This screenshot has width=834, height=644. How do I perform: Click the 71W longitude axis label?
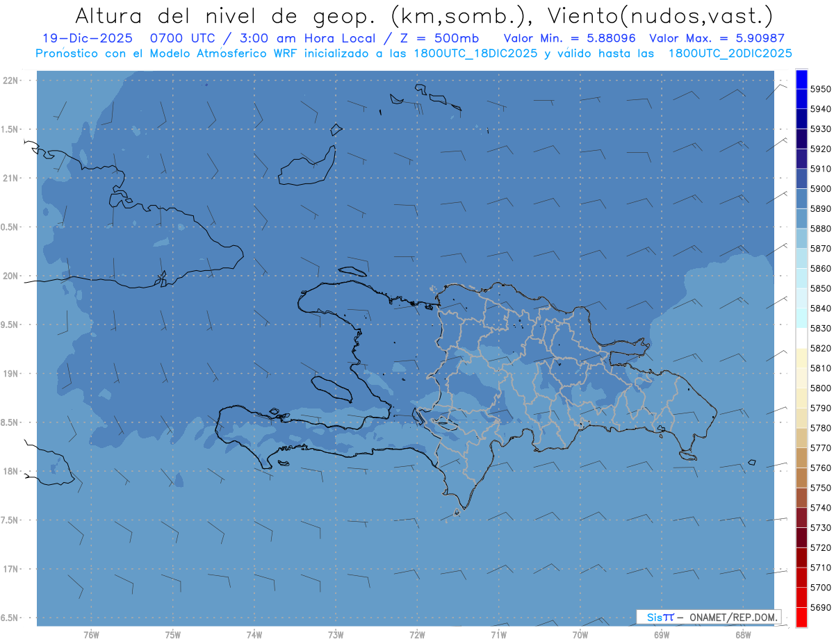coord(498,634)
